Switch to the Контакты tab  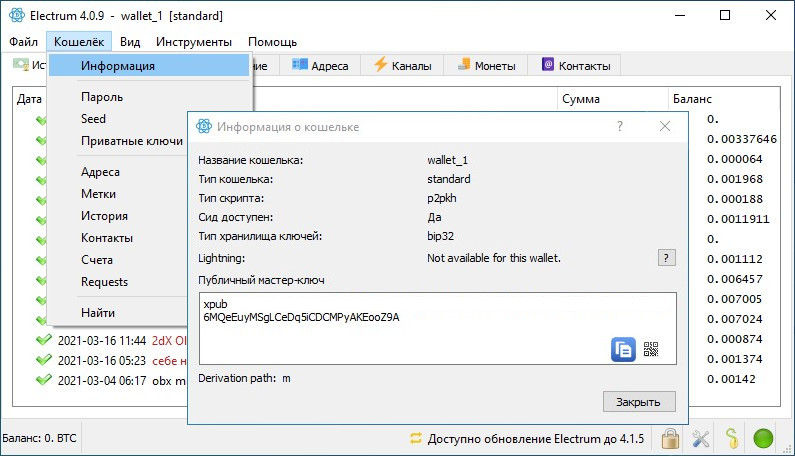pyautogui.click(x=575, y=65)
